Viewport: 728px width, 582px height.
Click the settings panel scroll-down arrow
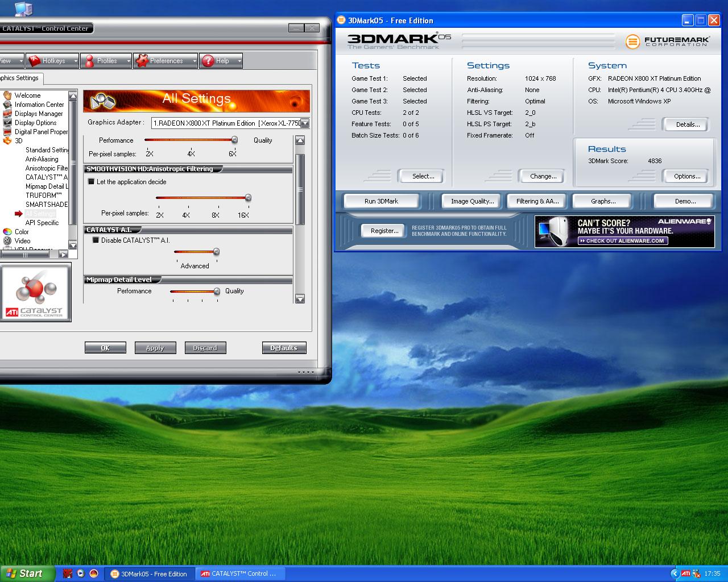pyautogui.click(x=300, y=299)
